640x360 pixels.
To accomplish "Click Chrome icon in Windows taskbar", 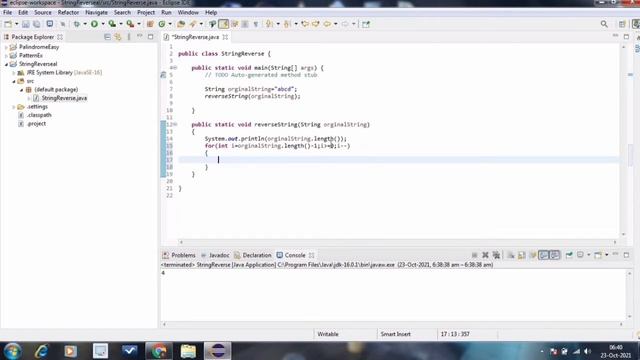I will point(159,351).
